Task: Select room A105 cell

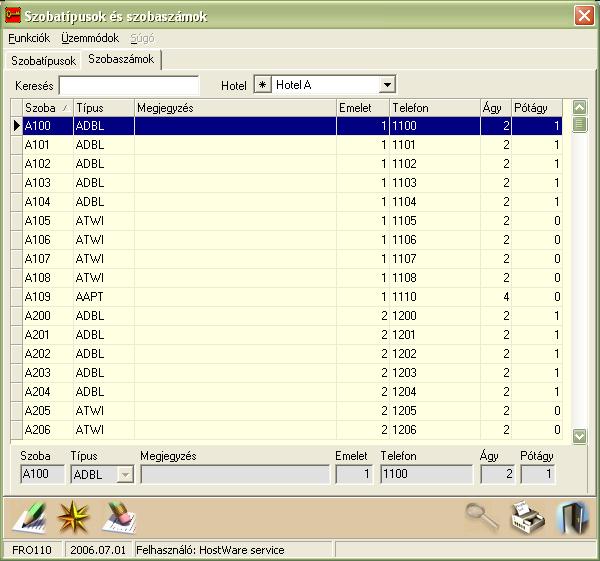Action: [48, 221]
